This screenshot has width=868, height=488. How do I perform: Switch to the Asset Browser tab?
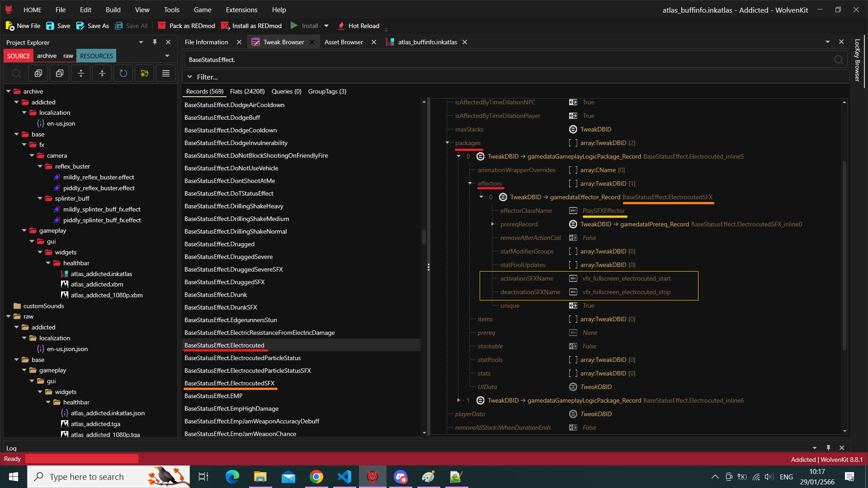[x=344, y=42]
